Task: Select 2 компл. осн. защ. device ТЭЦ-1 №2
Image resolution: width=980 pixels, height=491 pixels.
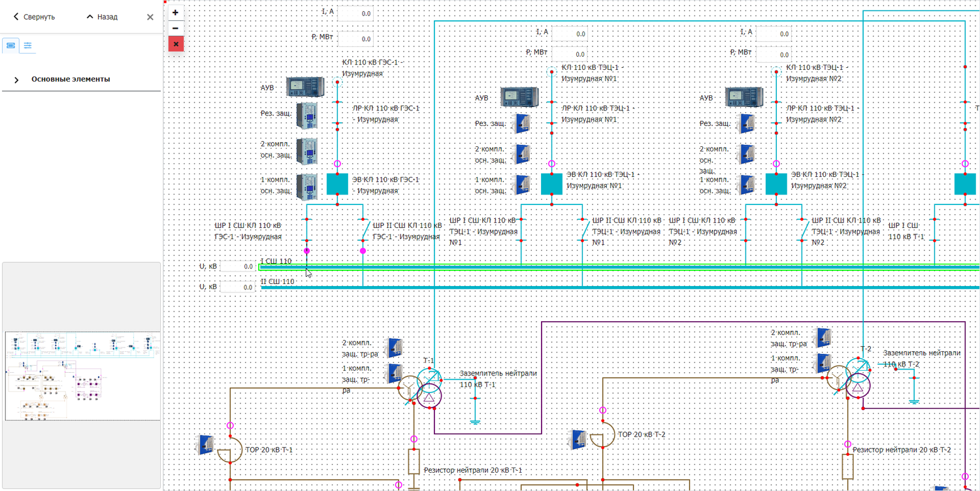Action: tap(747, 154)
